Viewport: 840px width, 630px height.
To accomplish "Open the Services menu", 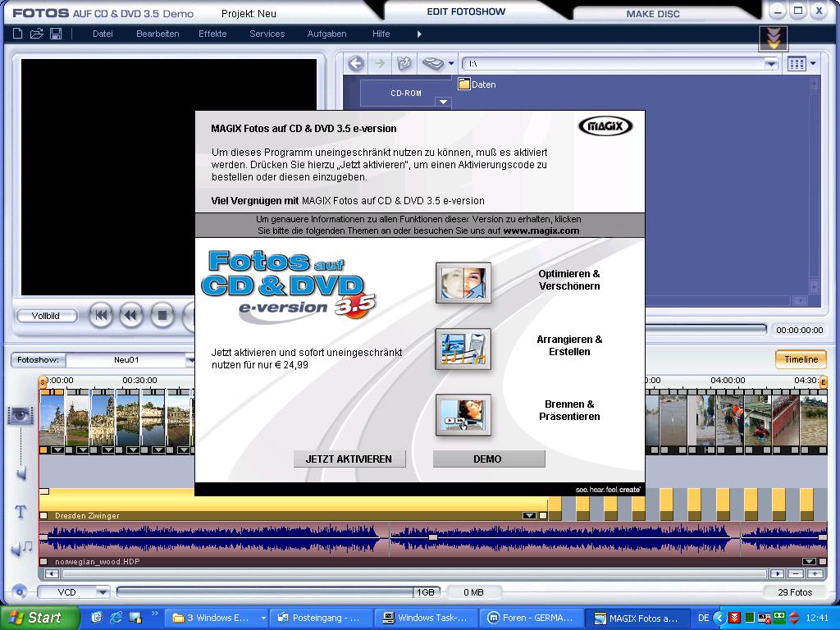I will [x=267, y=34].
